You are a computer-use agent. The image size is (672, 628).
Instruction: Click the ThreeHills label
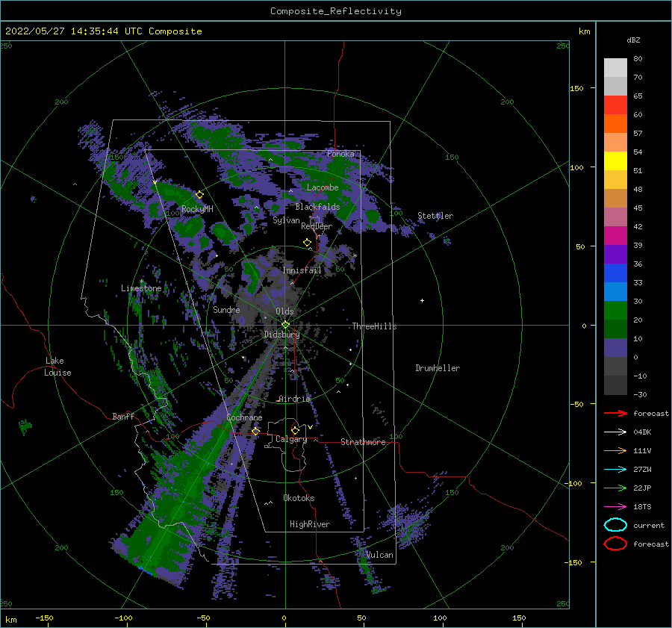click(x=374, y=326)
